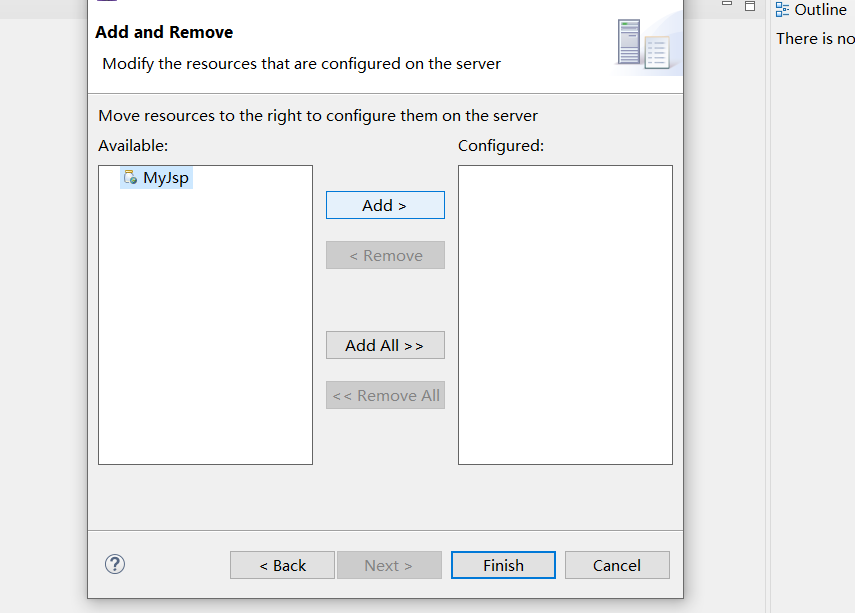Click the "Add and Remove" dialog heading

point(164,32)
